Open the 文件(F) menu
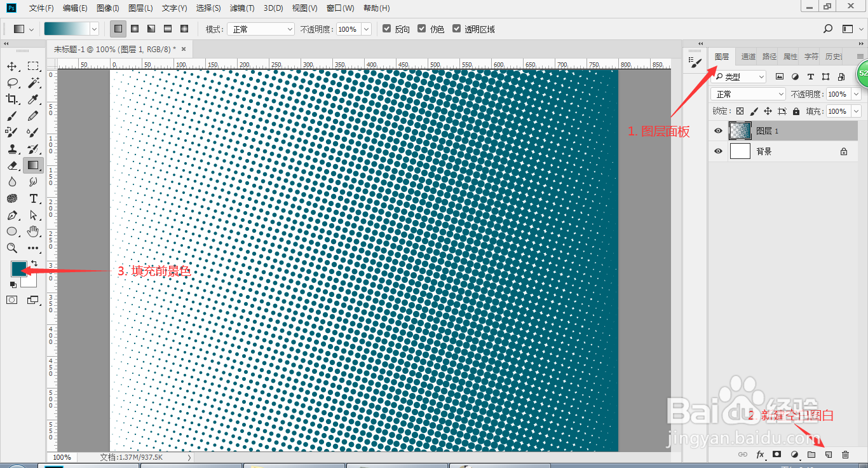 point(41,8)
